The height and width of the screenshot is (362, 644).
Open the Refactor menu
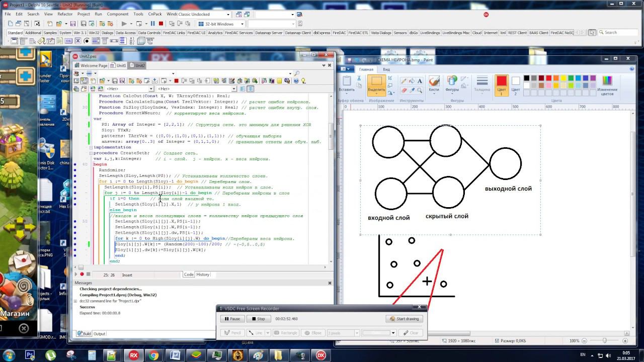pos(65,14)
